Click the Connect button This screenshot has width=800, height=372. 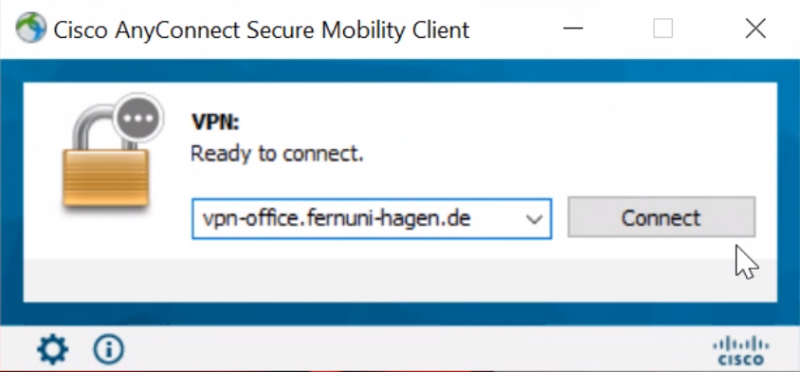click(661, 217)
